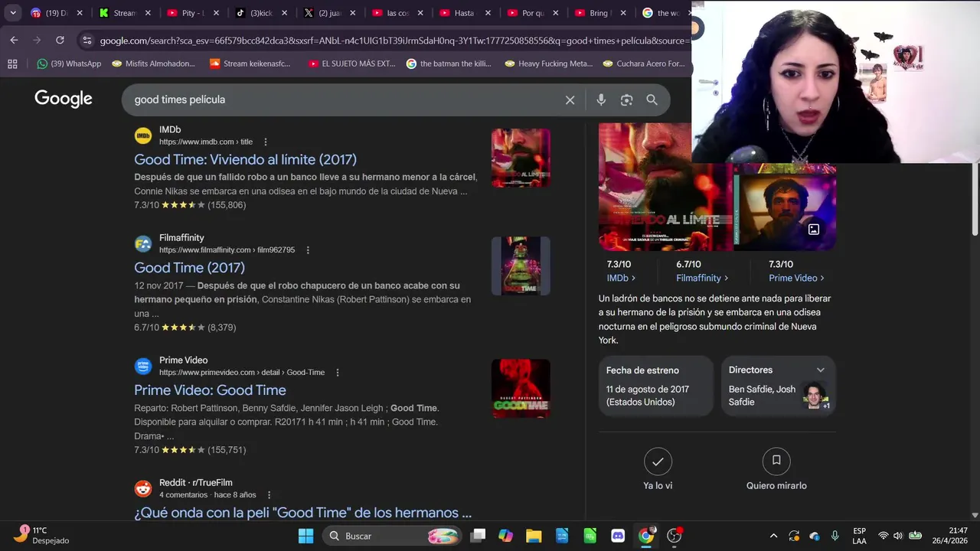Open the Windows Start menu
This screenshot has height=551, width=980.
pyautogui.click(x=305, y=536)
